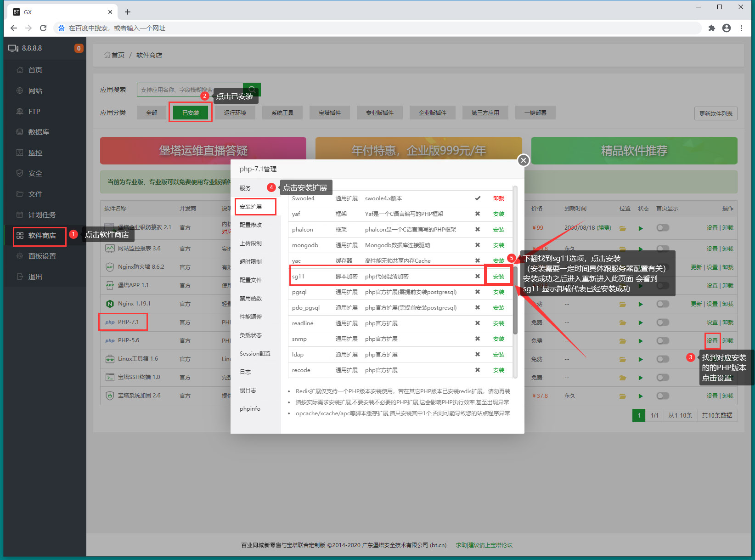Install the sg11 extension
Screen dimensions: 755x560
[x=498, y=277]
